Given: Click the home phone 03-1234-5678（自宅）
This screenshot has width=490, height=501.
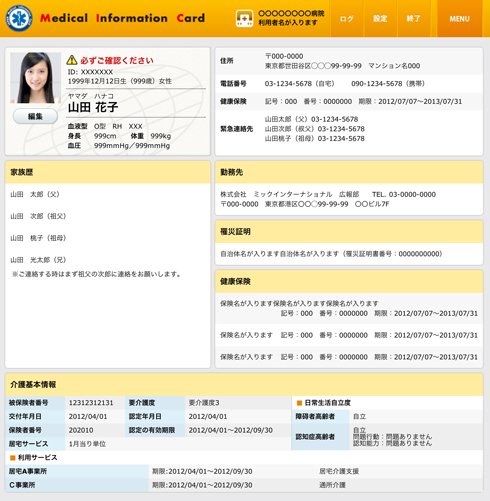Looking at the screenshot, I should tap(300, 84).
